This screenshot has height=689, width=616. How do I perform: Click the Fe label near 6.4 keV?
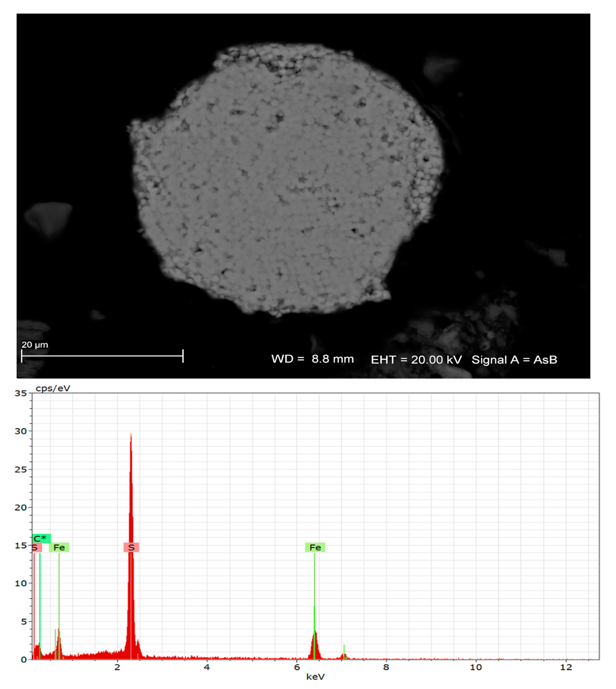[x=315, y=547]
